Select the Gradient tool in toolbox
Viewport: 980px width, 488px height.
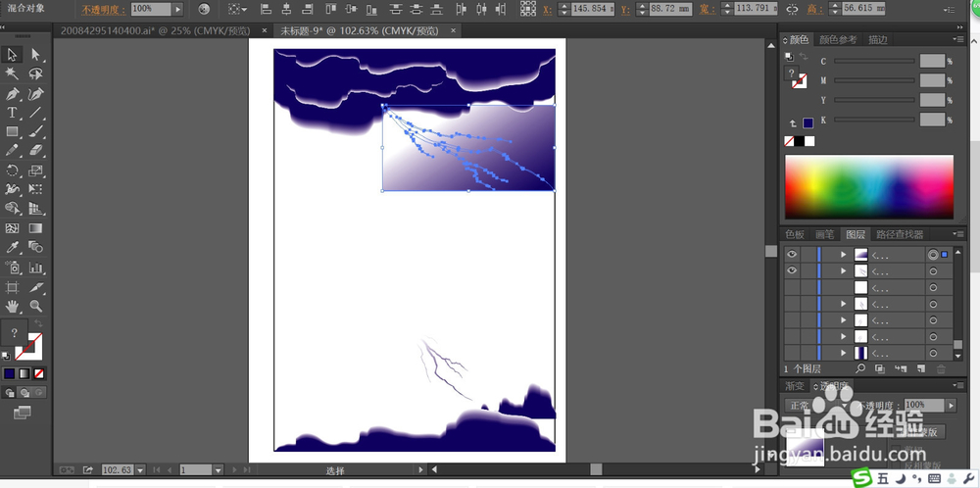coord(35,228)
